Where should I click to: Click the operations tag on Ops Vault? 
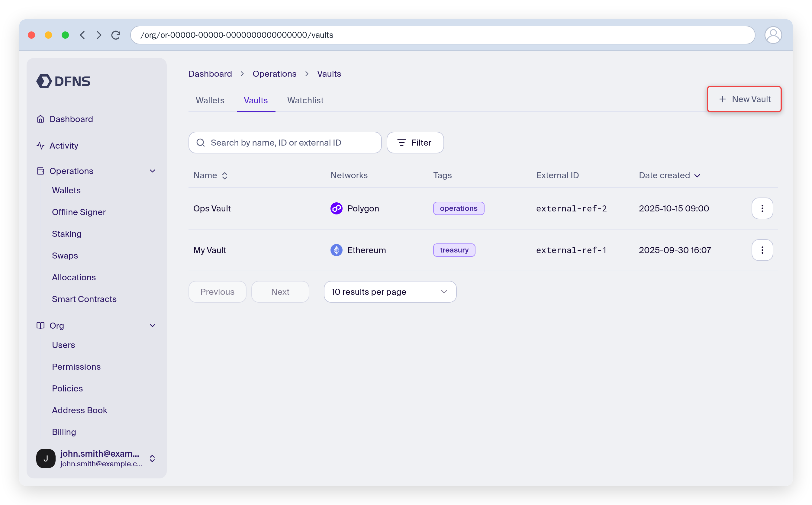(458, 208)
